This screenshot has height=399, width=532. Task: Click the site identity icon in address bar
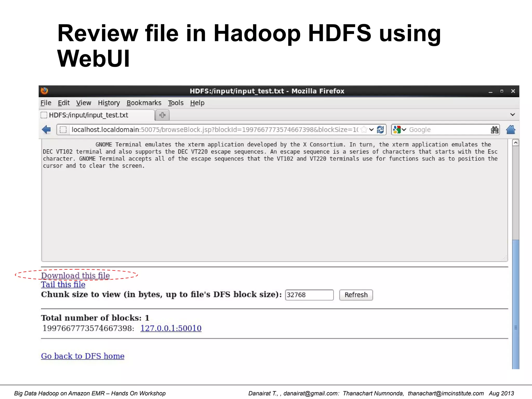tap(63, 129)
